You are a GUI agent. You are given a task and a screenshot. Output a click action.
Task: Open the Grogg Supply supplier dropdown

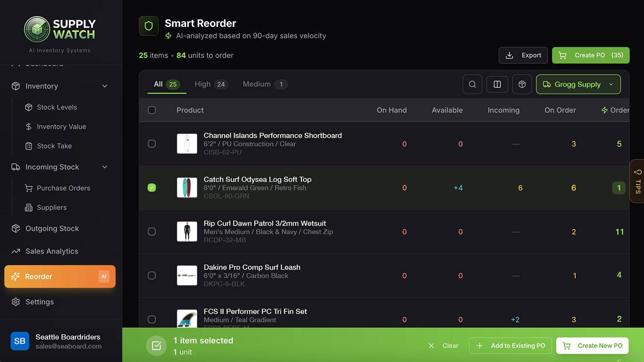point(578,84)
